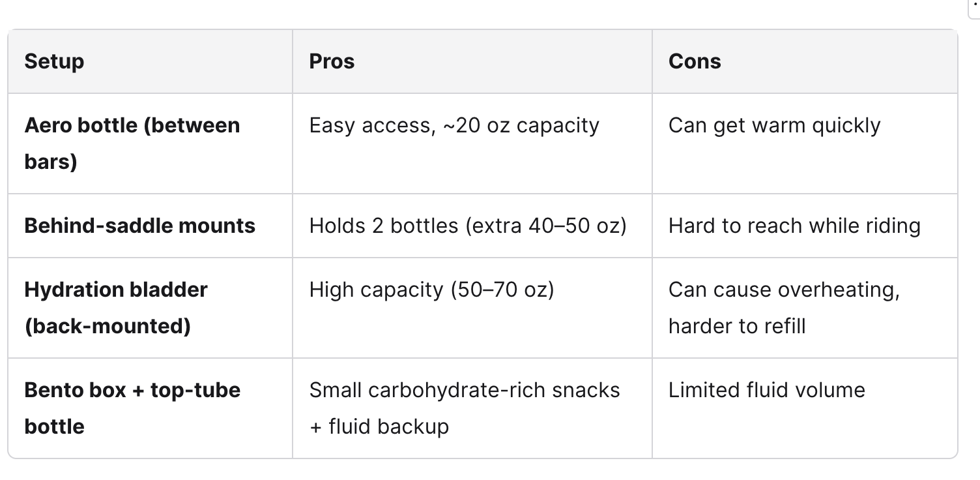Click the '(back-mounted)' text line
Viewport: 980px width, 480px height.
(x=108, y=325)
